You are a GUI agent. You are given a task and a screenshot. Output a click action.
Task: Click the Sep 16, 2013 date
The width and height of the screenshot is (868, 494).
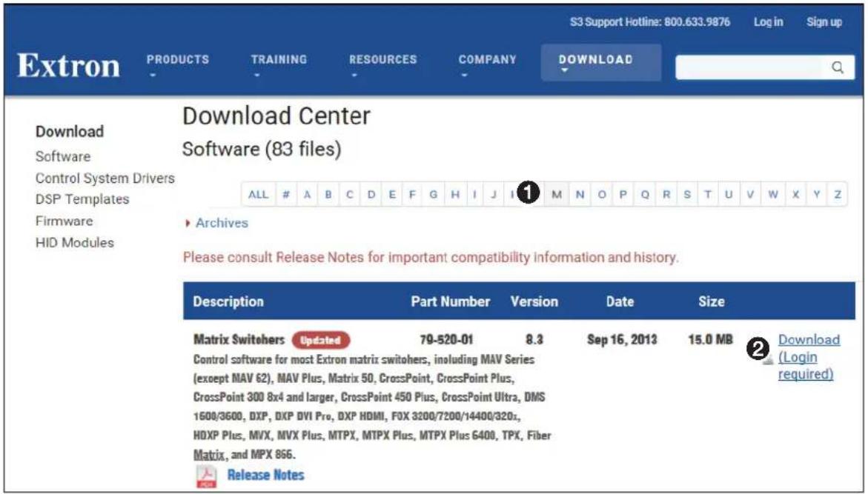622,340
